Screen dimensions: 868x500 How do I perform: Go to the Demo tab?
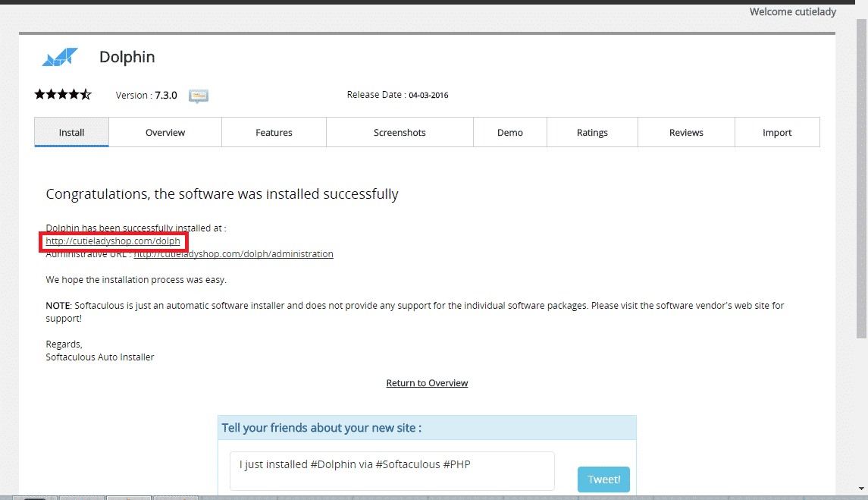pyautogui.click(x=510, y=133)
